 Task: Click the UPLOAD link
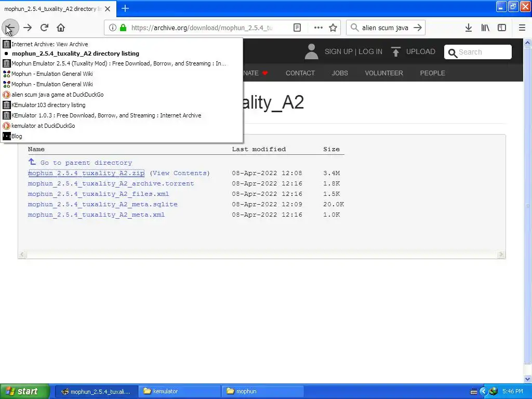click(421, 51)
